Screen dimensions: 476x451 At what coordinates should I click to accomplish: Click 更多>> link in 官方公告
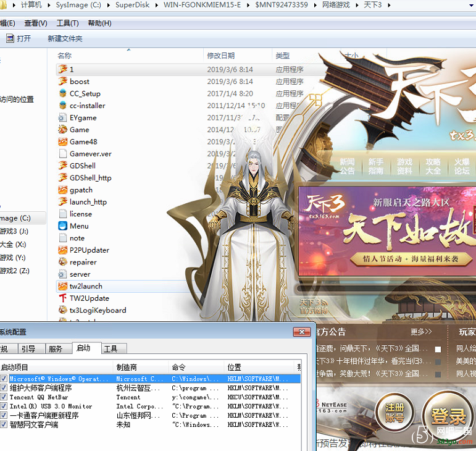(x=421, y=332)
